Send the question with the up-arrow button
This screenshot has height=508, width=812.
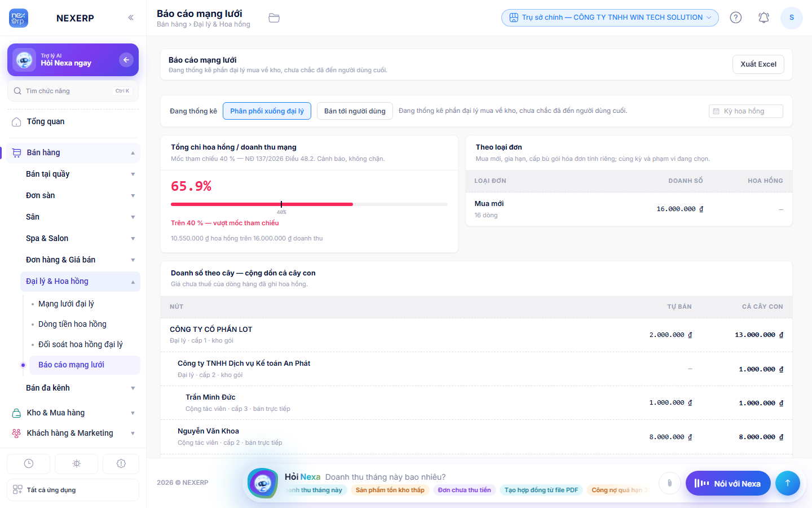[788, 483]
